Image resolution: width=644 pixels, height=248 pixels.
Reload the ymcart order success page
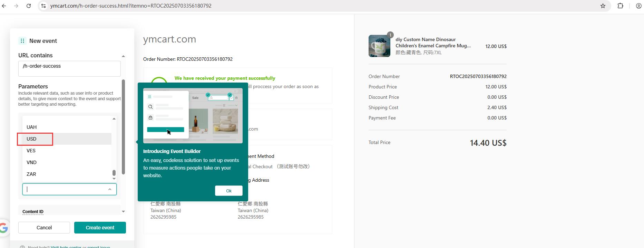[x=29, y=6]
